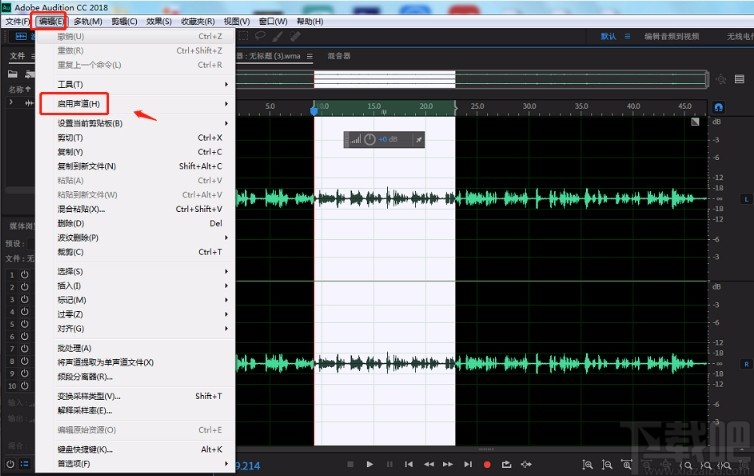Select the Lasso Selection tool

[260, 36]
